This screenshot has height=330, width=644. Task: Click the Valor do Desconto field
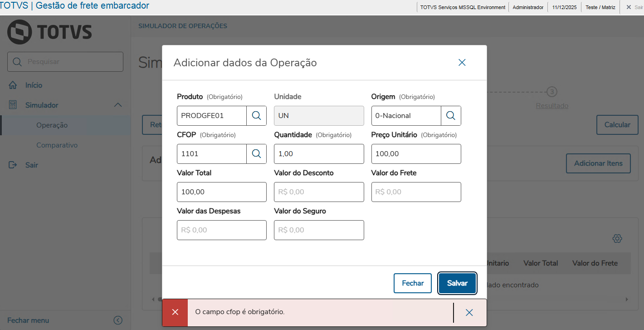[x=319, y=192]
